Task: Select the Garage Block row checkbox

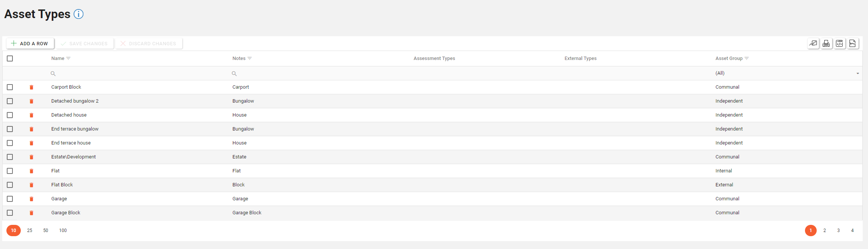Action: pos(10,213)
